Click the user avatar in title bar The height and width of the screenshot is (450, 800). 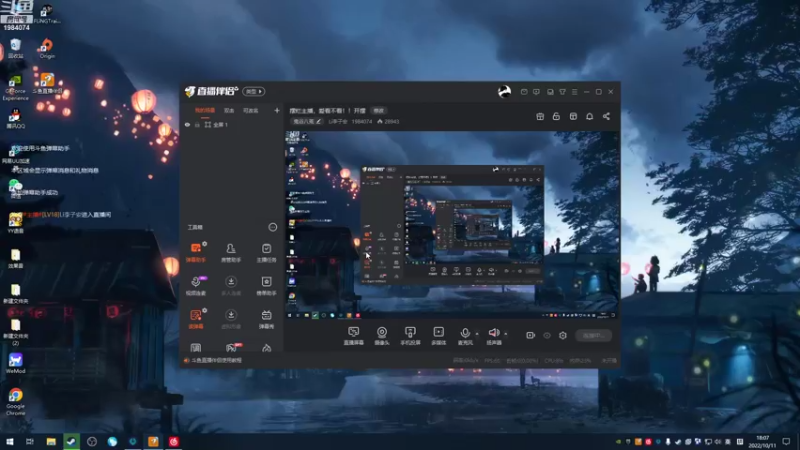[x=504, y=91]
